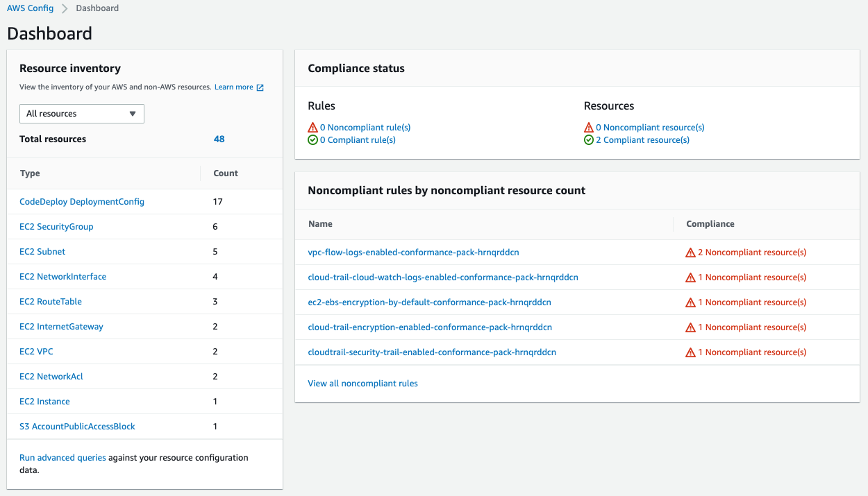Open 0 Compliant rule(s) link
868x496 pixels.
pos(358,140)
